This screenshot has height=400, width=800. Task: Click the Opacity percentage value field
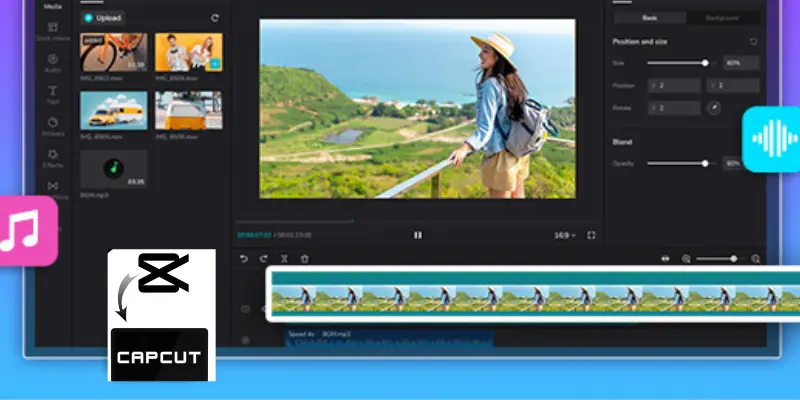733,164
